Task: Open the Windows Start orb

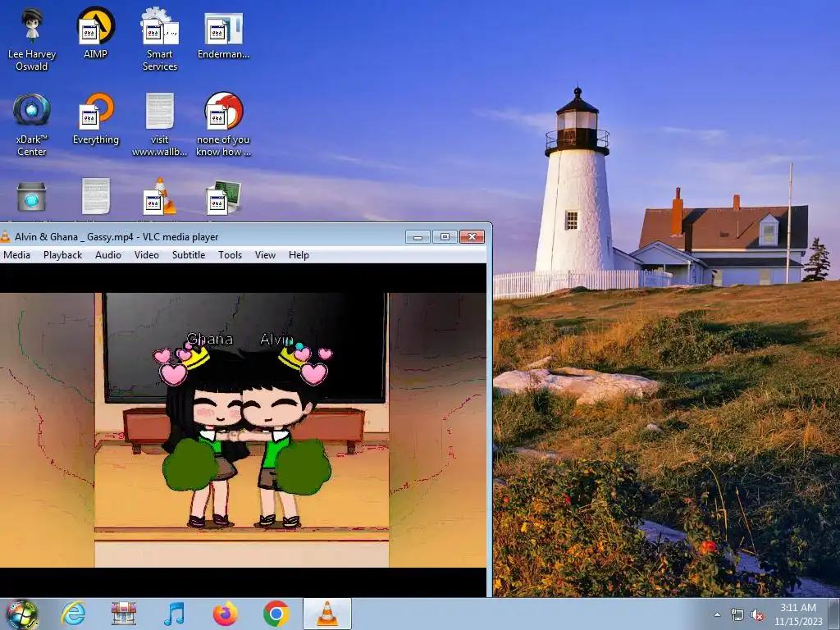Action: pyautogui.click(x=21, y=614)
